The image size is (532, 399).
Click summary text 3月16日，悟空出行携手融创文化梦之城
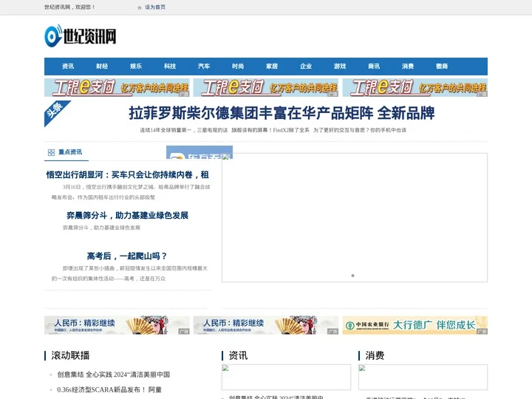pos(131,192)
